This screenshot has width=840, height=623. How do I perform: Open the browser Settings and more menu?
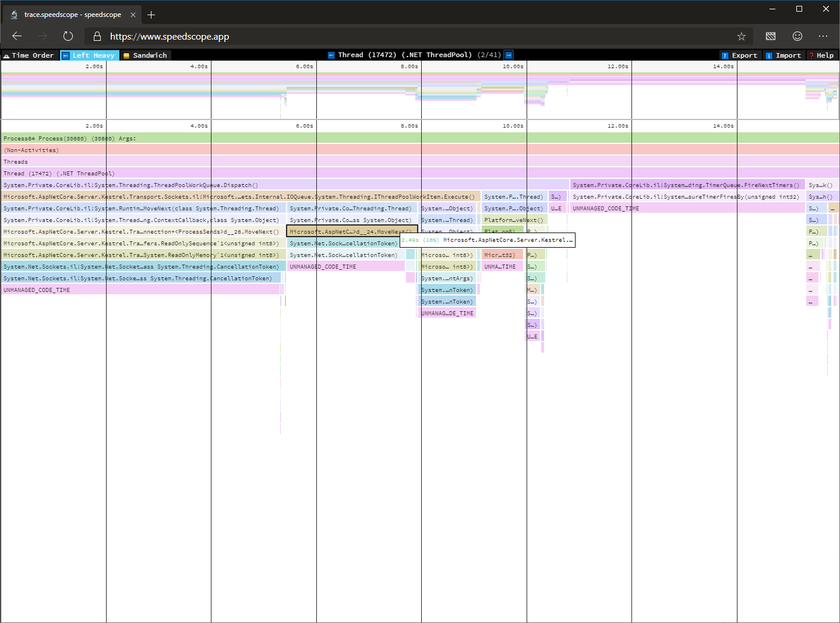click(x=823, y=36)
